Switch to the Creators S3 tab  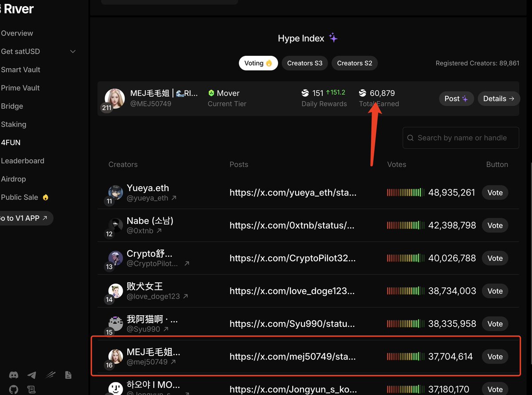pos(305,63)
